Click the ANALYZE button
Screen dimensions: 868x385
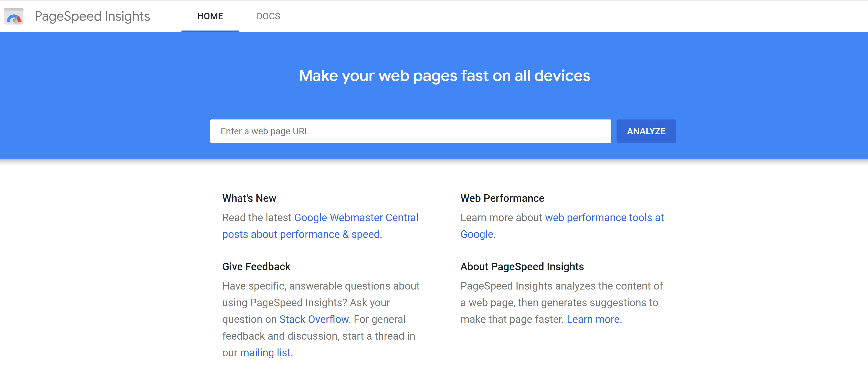[646, 131]
